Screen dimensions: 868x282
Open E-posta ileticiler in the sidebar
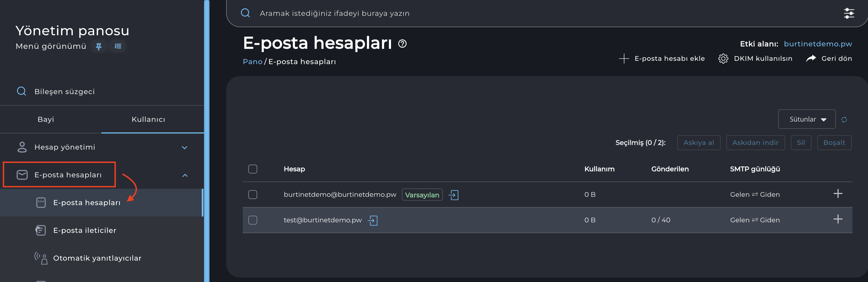[x=85, y=230]
